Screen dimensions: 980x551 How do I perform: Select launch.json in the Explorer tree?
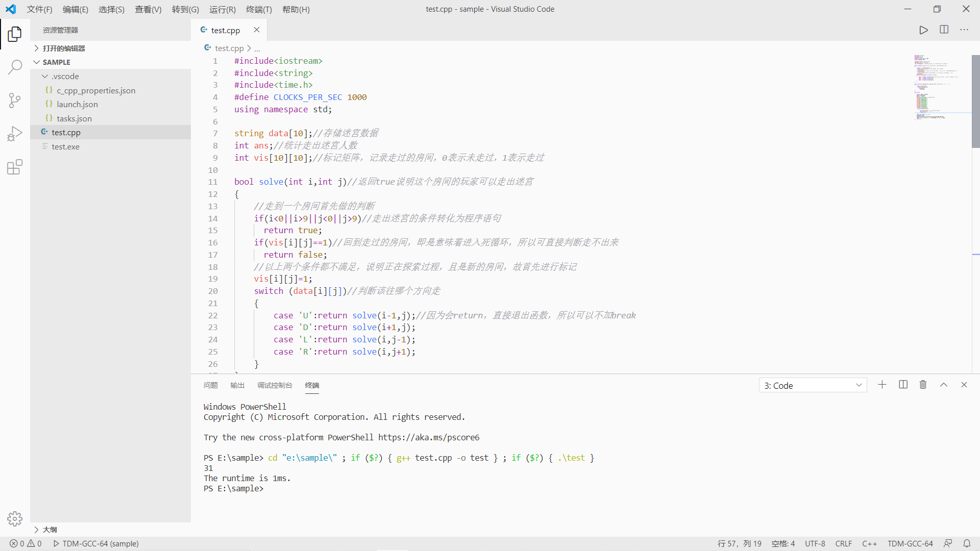[x=78, y=104]
